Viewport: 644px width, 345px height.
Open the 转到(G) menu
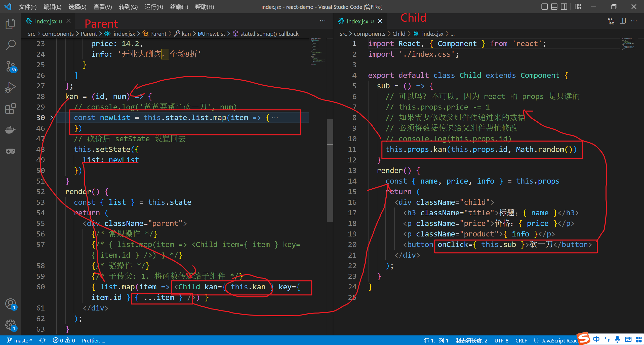coord(128,7)
